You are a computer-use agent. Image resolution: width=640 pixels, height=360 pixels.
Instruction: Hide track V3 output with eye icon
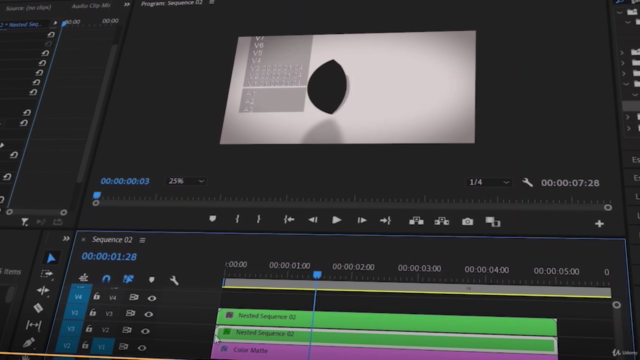[149, 314]
